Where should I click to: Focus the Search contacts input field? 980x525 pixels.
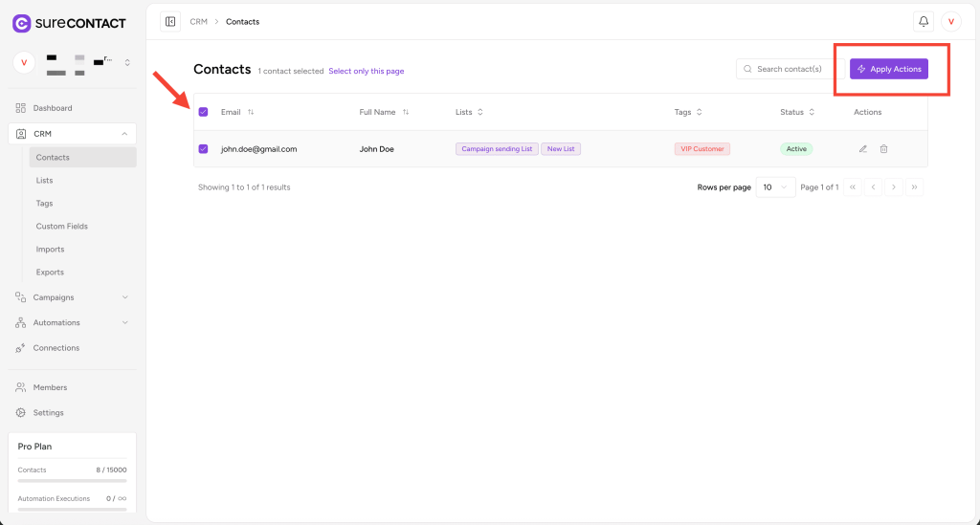click(x=789, y=69)
